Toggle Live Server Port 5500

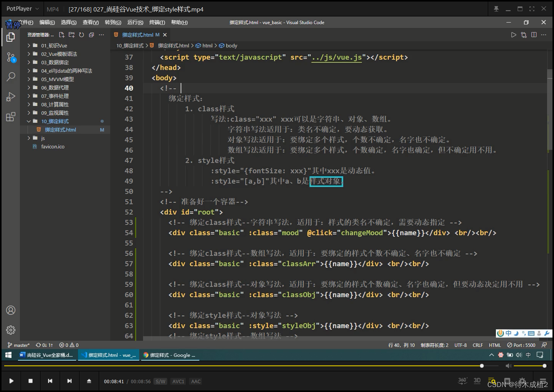coord(521,345)
